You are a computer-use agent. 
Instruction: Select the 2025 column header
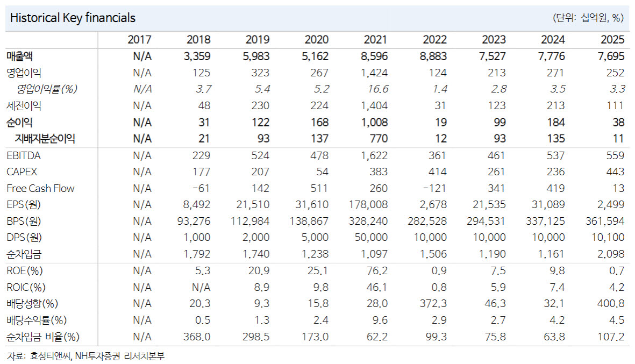(612, 40)
